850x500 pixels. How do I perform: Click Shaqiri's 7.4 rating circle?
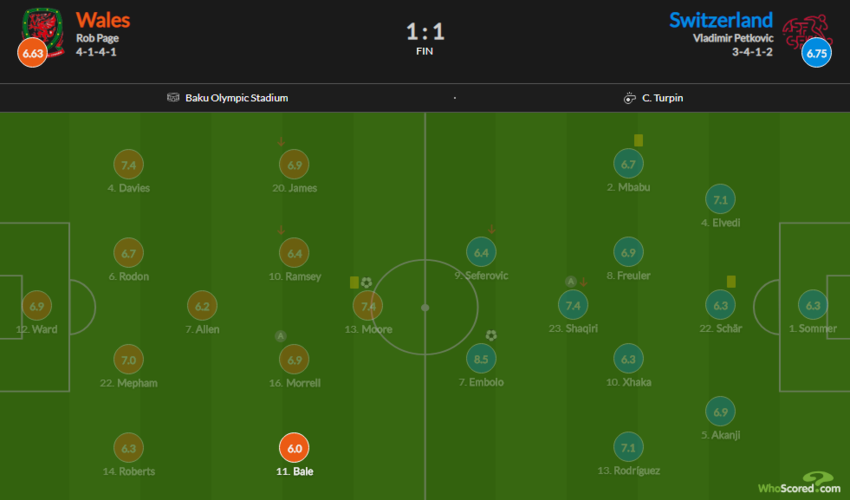pyautogui.click(x=573, y=306)
